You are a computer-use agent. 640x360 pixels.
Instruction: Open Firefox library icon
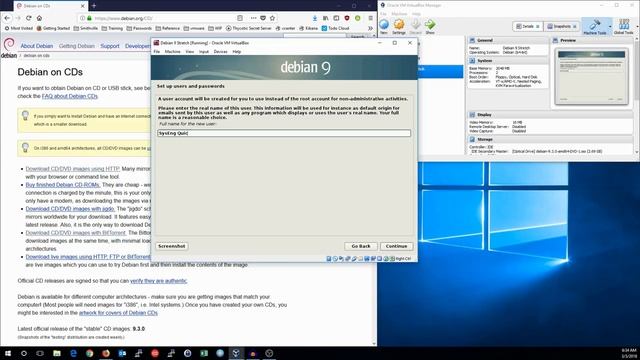(325, 18)
